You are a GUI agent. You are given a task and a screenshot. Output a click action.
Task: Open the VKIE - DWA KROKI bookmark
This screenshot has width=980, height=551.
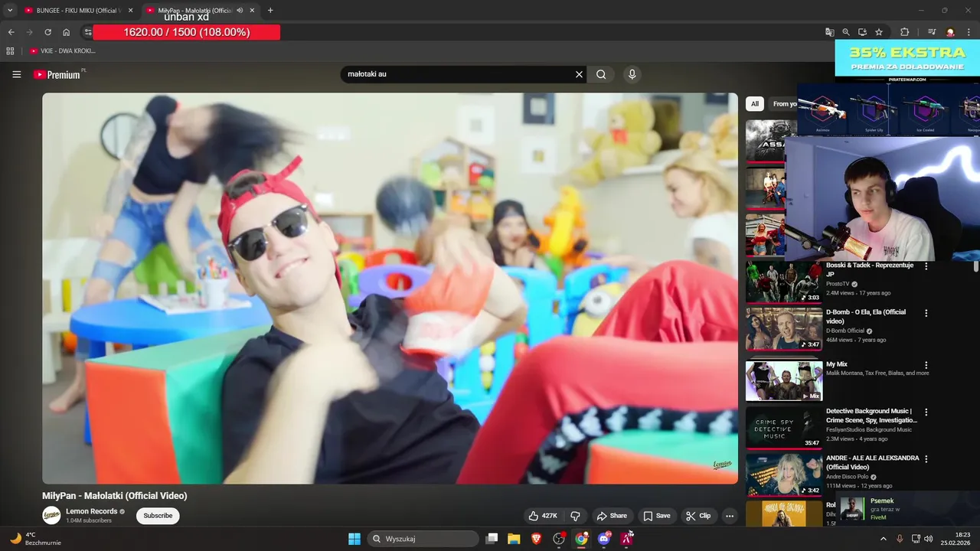click(63, 51)
